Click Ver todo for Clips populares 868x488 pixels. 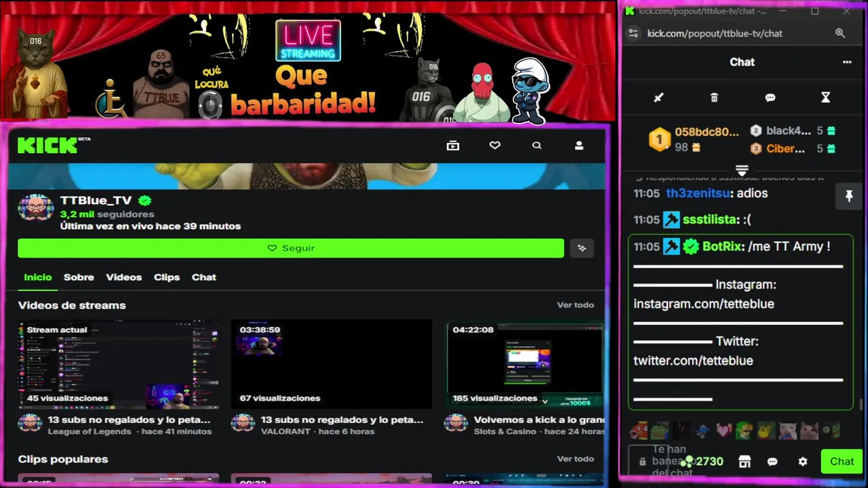point(576,459)
